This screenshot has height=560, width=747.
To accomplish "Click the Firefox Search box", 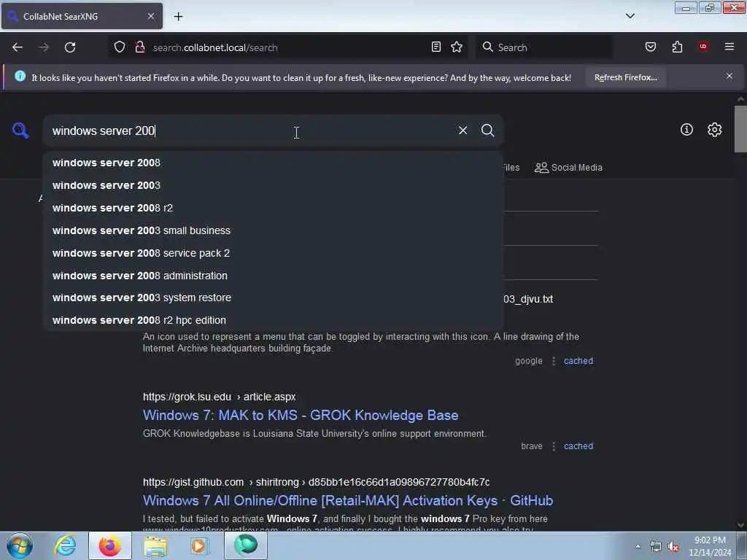I will click(544, 47).
